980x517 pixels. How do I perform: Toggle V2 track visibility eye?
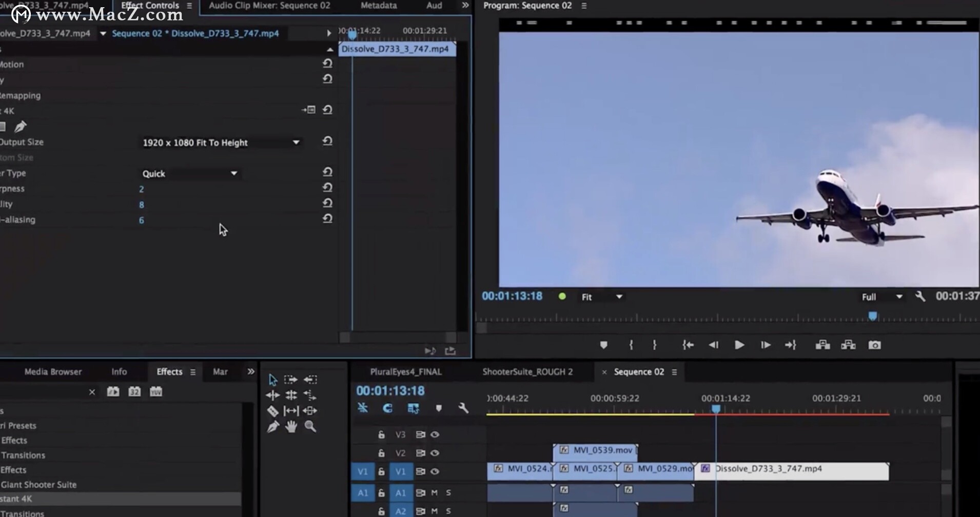pyautogui.click(x=435, y=453)
